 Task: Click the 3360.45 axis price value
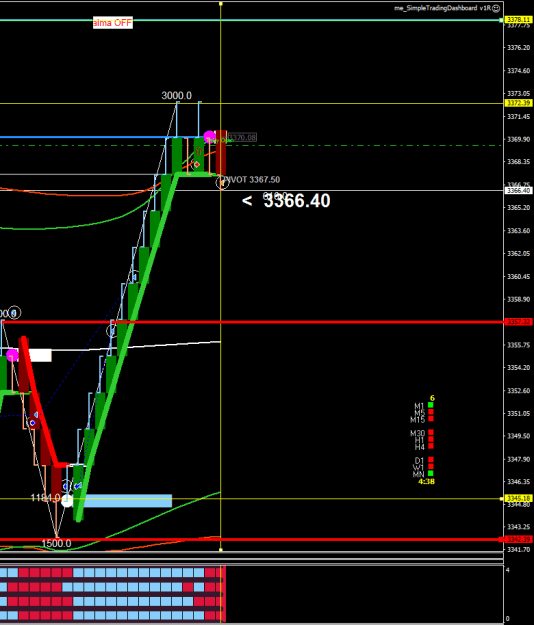518,277
